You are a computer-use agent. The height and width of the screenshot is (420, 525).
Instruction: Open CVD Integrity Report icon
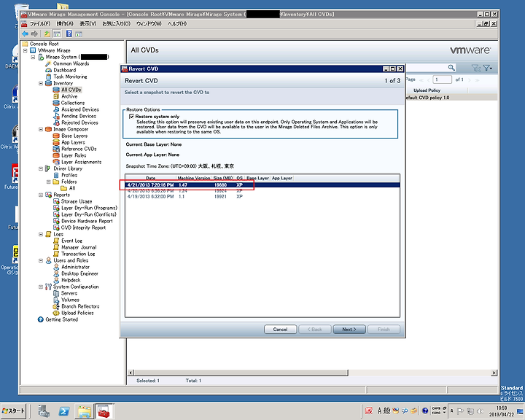click(x=56, y=227)
